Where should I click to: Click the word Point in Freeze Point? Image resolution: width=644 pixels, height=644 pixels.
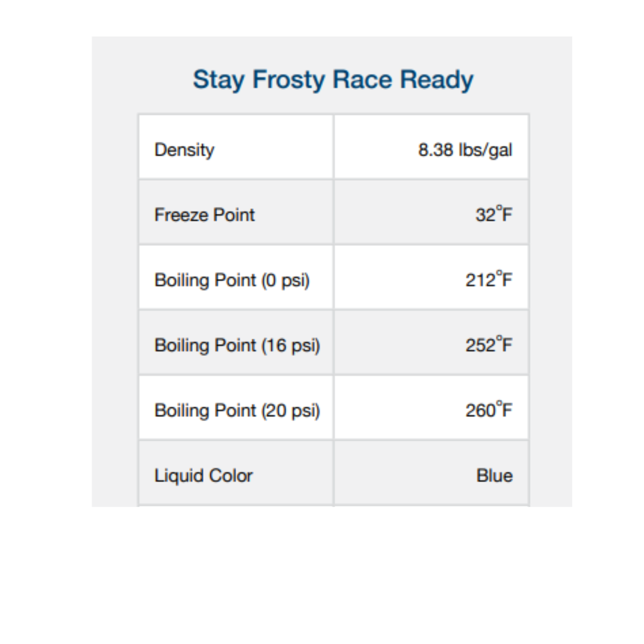tap(234, 215)
